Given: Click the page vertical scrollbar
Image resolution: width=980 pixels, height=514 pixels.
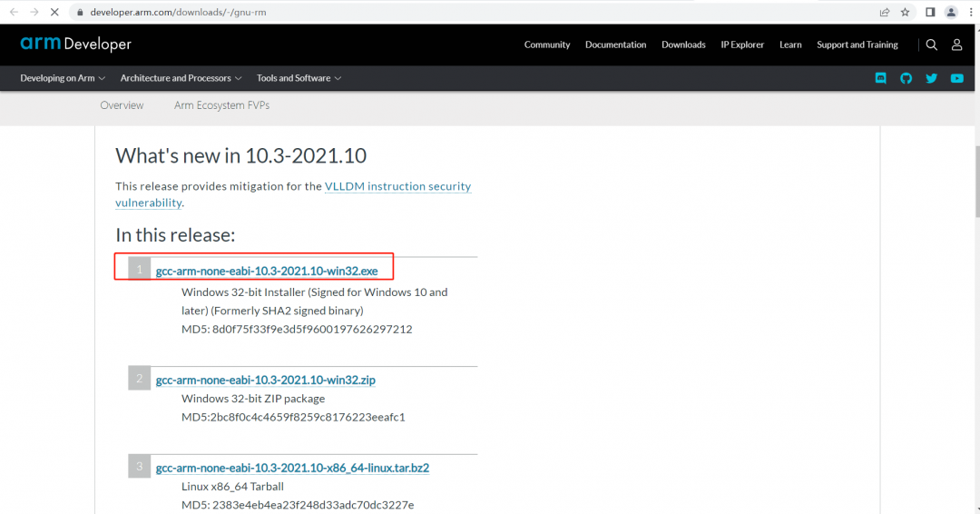Looking at the screenshot, I should [x=976, y=182].
